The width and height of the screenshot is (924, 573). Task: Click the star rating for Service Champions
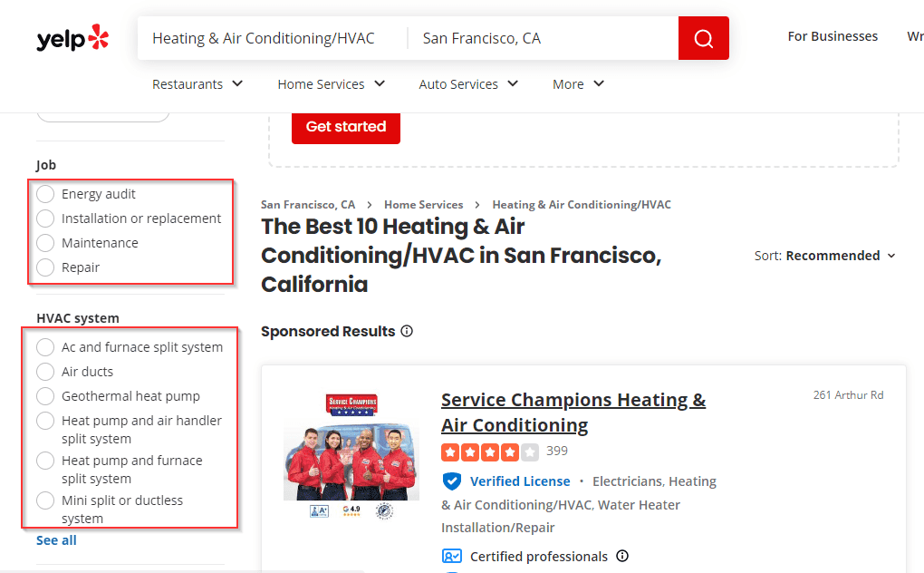pyautogui.click(x=490, y=452)
